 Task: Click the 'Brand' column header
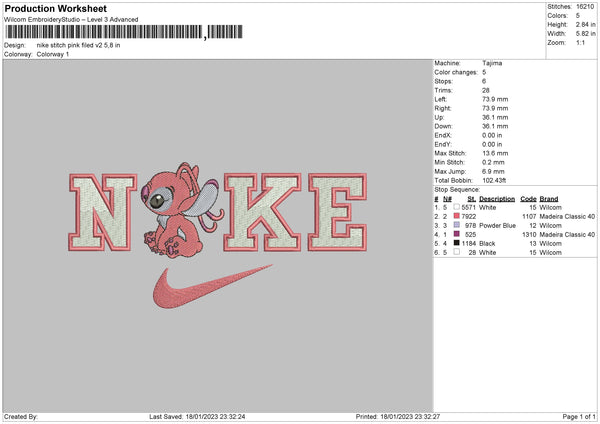[x=549, y=199]
